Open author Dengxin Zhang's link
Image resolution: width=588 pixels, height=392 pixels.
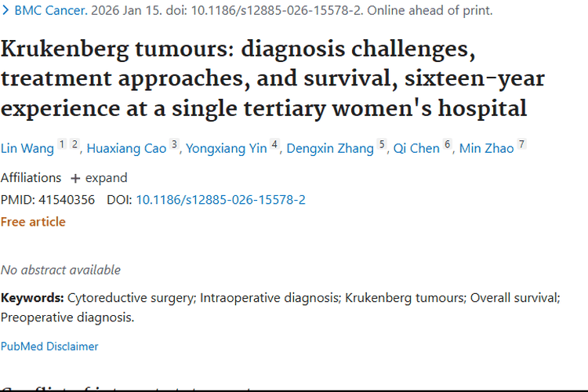(x=330, y=148)
